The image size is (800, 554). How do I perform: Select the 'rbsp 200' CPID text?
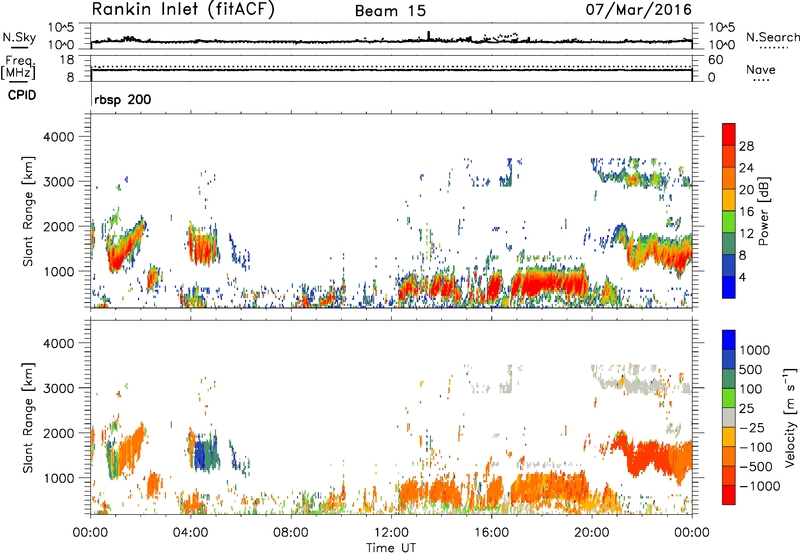click(122, 99)
